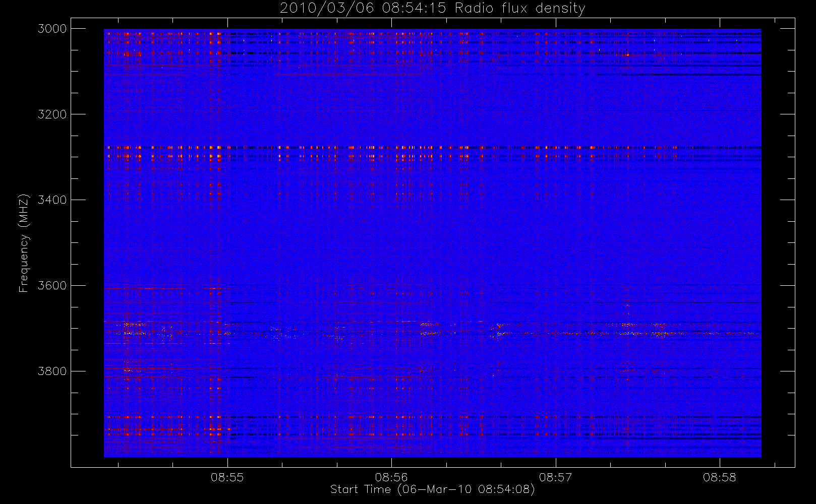The height and width of the screenshot is (504, 816).
Task: Click the 08:55 time tick label
Action: pyautogui.click(x=227, y=477)
